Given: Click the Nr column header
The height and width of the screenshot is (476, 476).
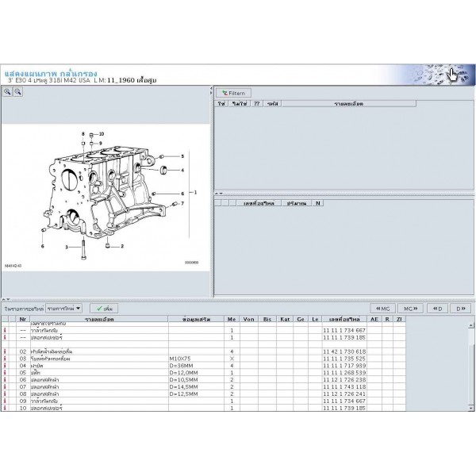Looking at the screenshot, I should point(23,320).
